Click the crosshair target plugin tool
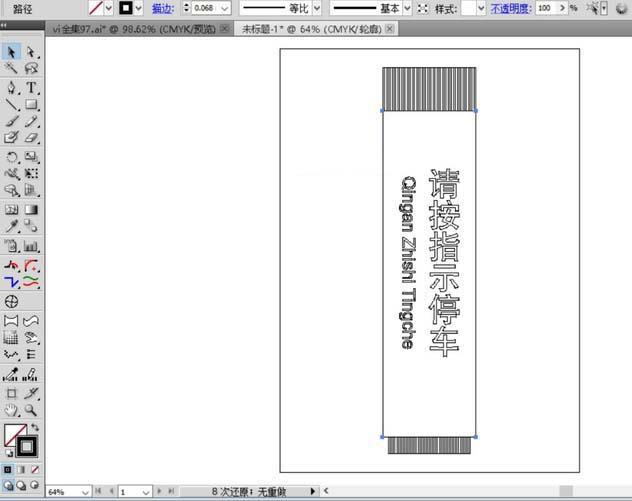 pyautogui.click(x=11, y=301)
